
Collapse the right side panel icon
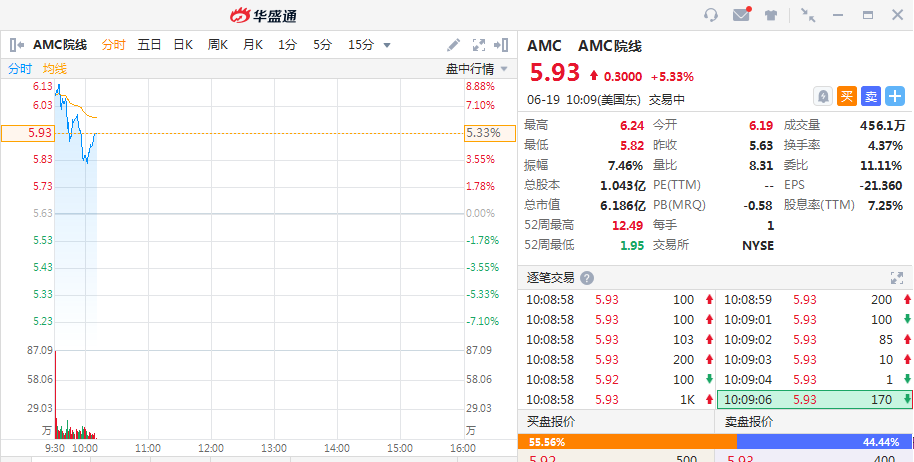502,45
